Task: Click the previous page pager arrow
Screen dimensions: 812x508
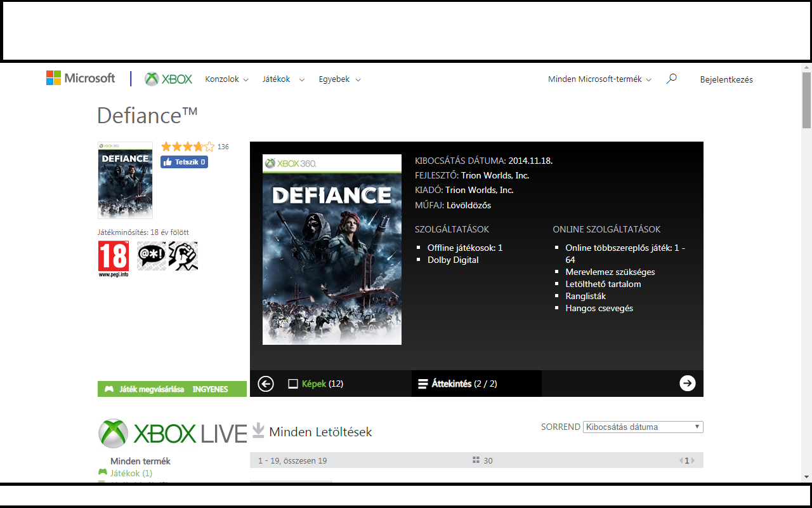Action: [x=681, y=460]
